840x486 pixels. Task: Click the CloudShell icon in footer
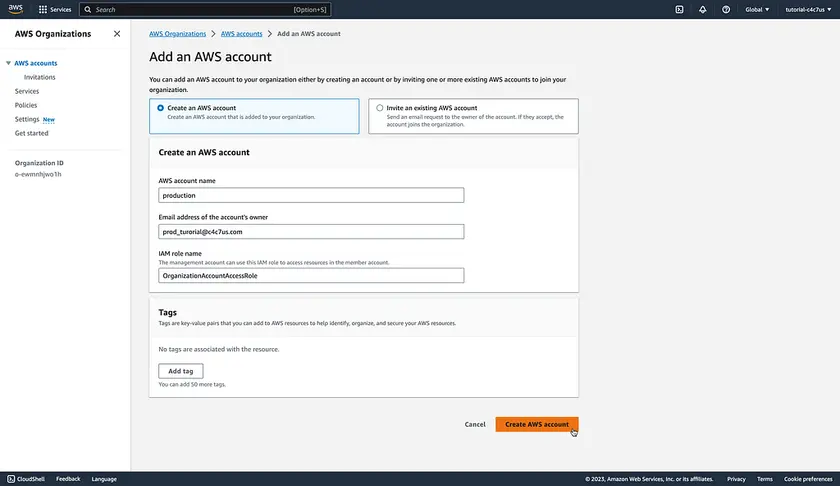11,479
